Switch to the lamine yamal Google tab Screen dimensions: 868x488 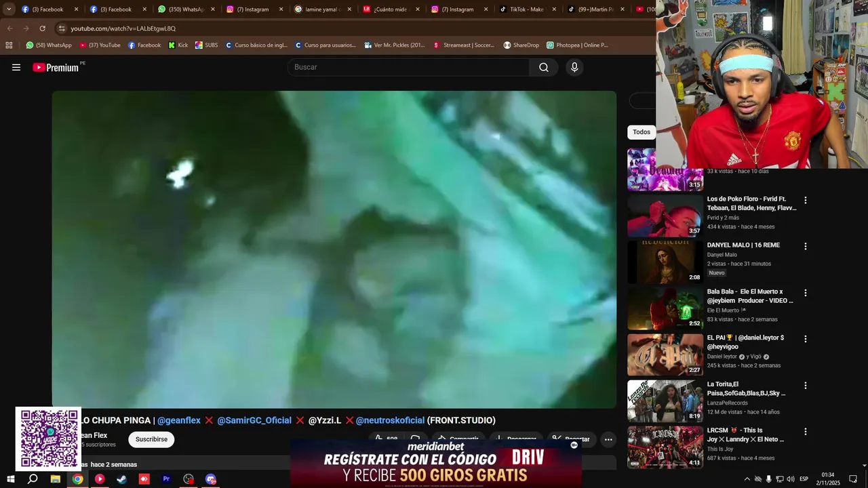tap(321, 9)
